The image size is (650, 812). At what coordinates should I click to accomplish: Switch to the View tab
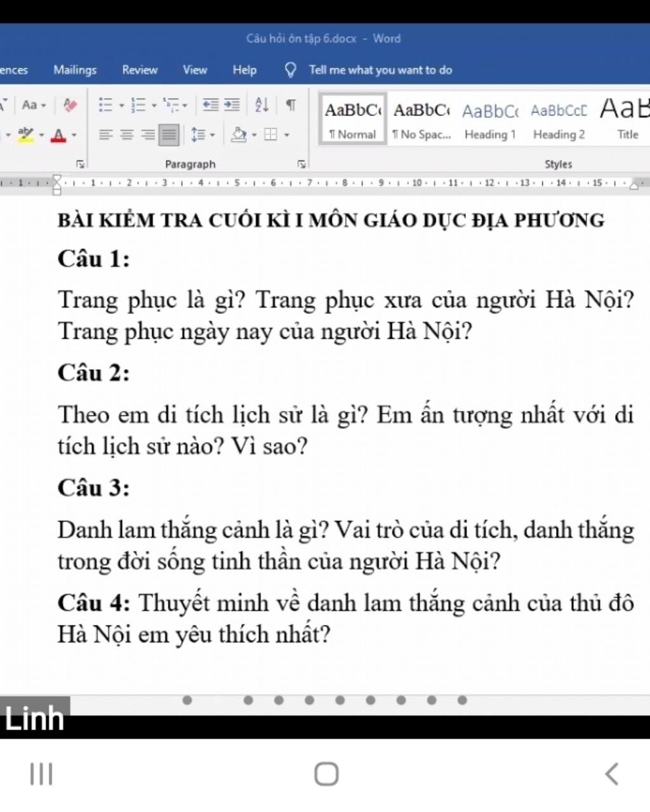click(x=195, y=70)
